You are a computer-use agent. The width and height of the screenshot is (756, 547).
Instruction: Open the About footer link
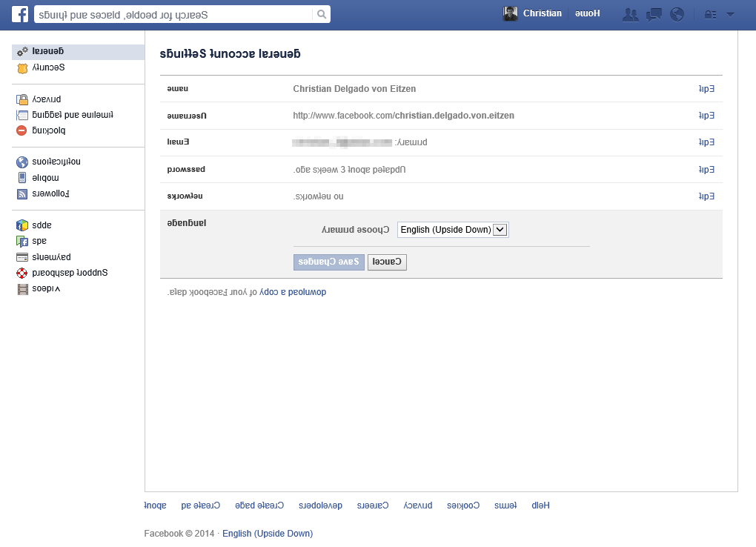click(155, 505)
